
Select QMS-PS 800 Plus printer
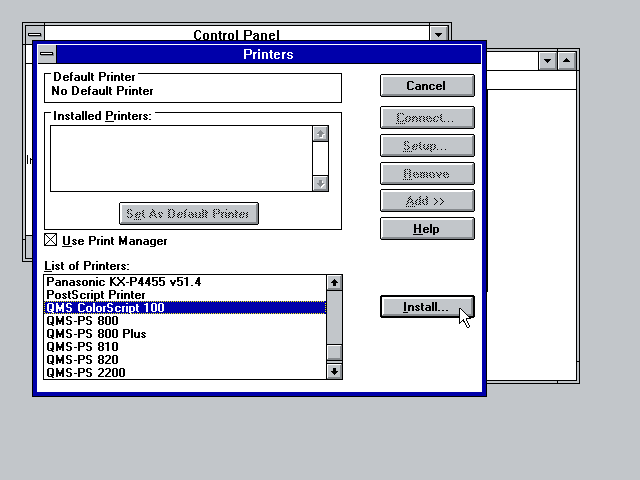185,334
